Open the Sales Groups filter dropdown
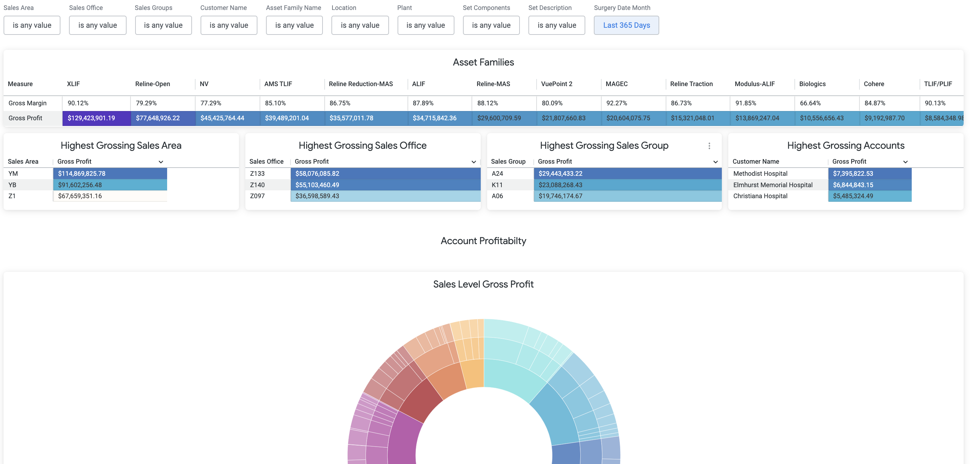 [x=163, y=25]
